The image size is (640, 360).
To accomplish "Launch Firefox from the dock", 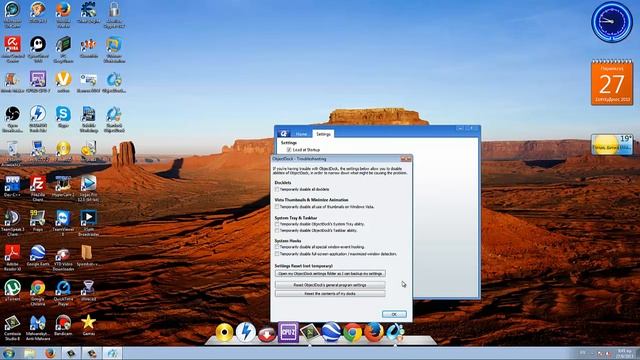I will click(373, 332).
